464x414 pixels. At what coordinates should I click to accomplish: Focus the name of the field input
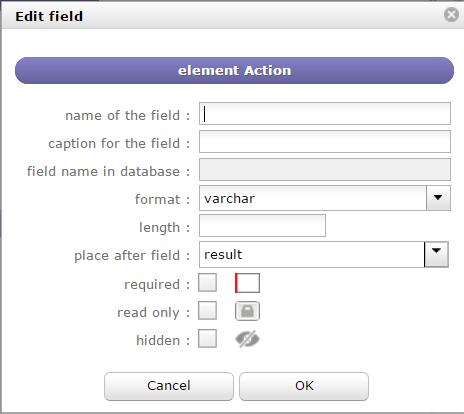click(x=325, y=114)
